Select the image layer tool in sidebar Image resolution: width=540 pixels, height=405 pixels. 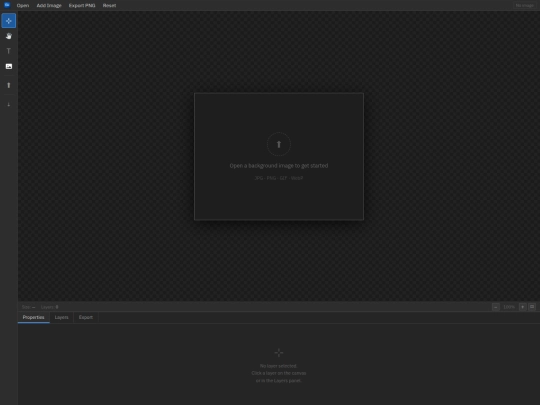tap(9, 66)
